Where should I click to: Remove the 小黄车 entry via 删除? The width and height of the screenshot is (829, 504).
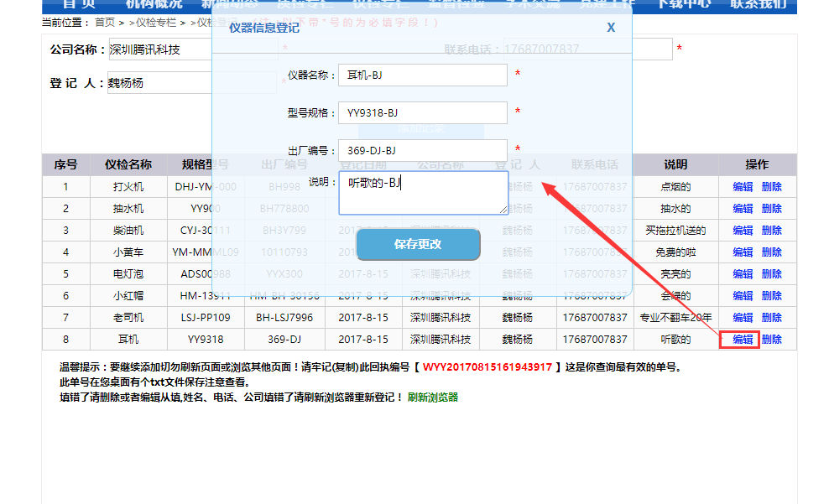pos(772,252)
